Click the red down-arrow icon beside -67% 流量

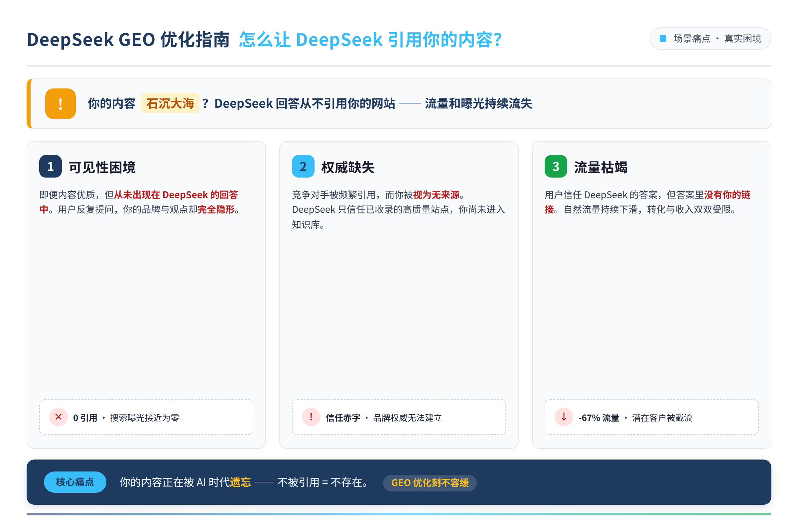[x=564, y=417]
